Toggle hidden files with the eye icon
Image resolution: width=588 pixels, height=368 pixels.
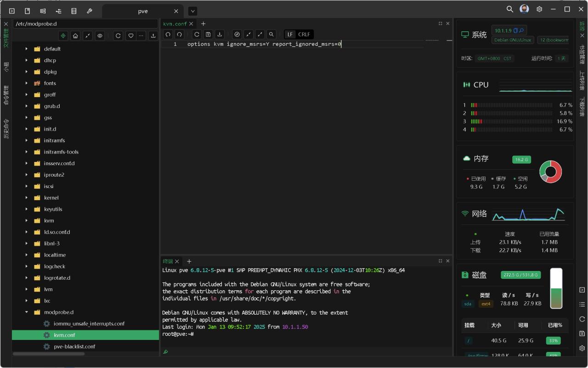point(99,36)
